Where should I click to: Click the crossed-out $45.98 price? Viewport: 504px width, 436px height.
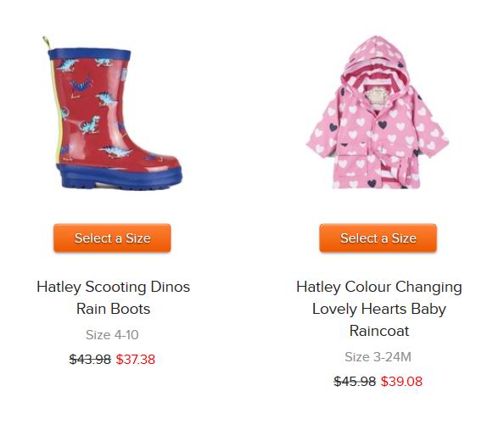coord(355,382)
